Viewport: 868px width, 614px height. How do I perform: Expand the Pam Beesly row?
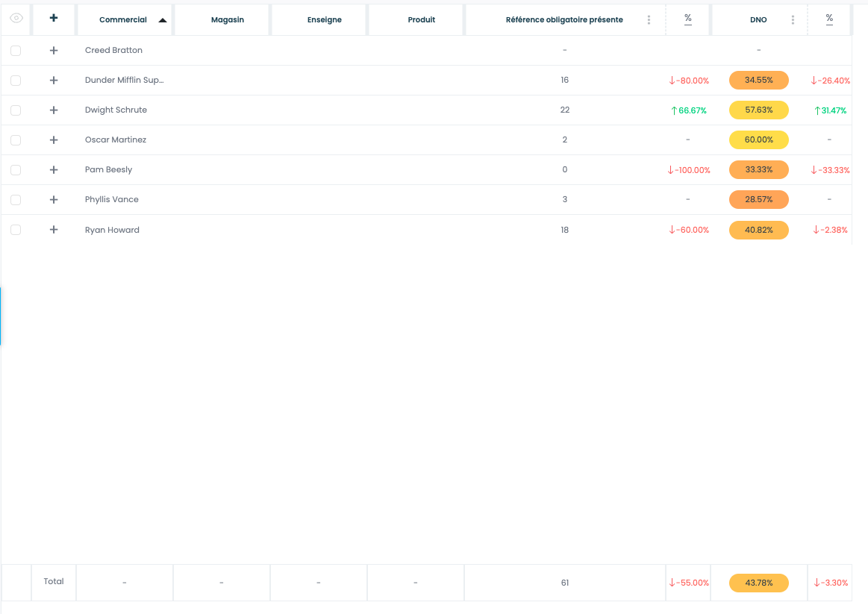coord(54,170)
